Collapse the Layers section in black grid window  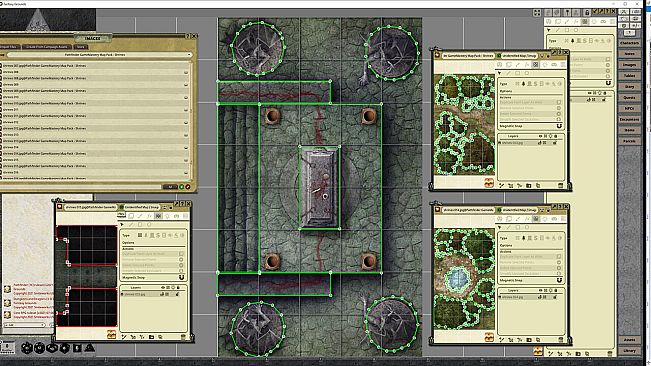[x=136, y=288]
